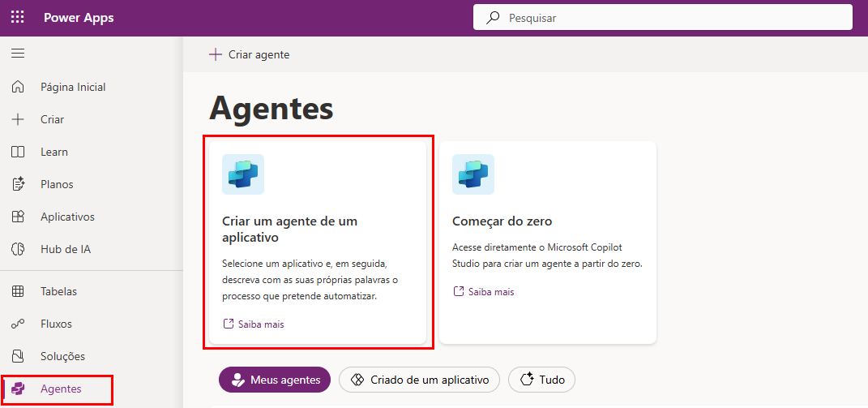Click external-link icon under Começar do zero card

point(459,291)
